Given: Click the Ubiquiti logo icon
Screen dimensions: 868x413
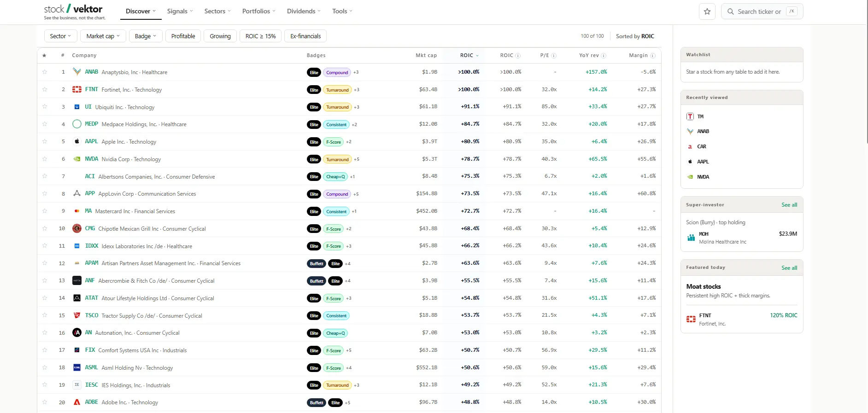Looking at the screenshot, I should coord(77,107).
